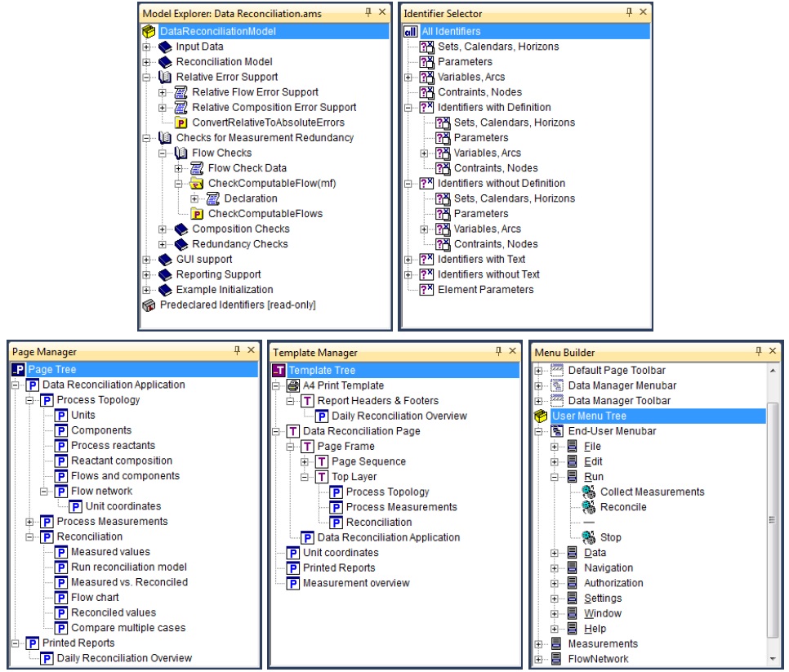This screenshot has width=789, height=672.
Task: Click the Flow chart page icon
Action: pyautogui.click(x=61, y=598)
